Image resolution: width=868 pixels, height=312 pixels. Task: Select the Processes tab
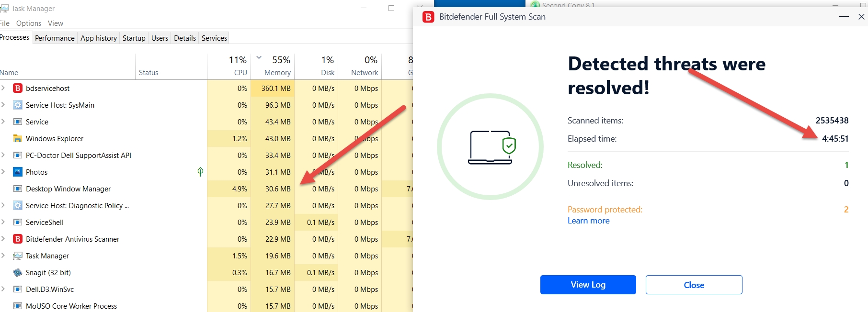[x=15, y=37]
